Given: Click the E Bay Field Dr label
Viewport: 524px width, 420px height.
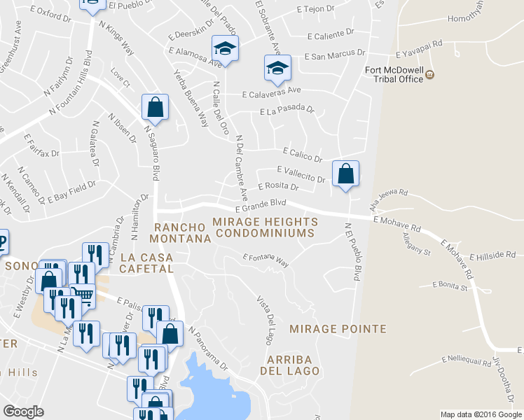Looking at the screenshot, I should (72, 192).
